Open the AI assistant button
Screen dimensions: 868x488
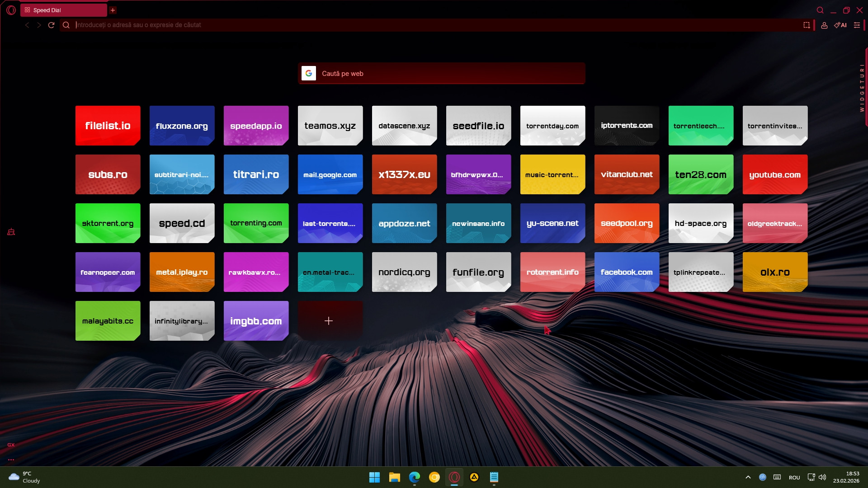(840, 25)
